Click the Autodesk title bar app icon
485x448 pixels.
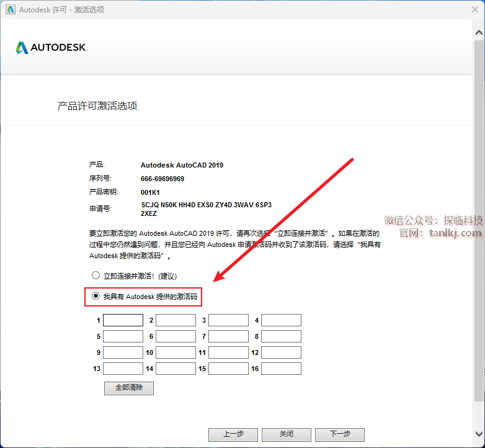[x=11, y=9]
